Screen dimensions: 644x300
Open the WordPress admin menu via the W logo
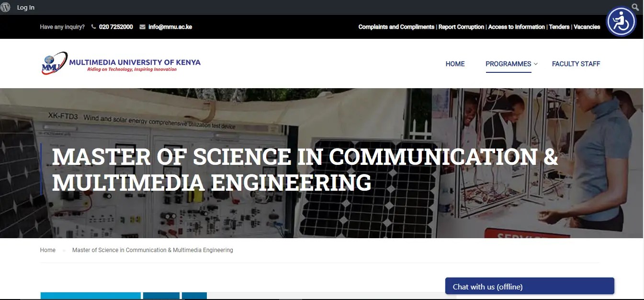click(5, 7)
